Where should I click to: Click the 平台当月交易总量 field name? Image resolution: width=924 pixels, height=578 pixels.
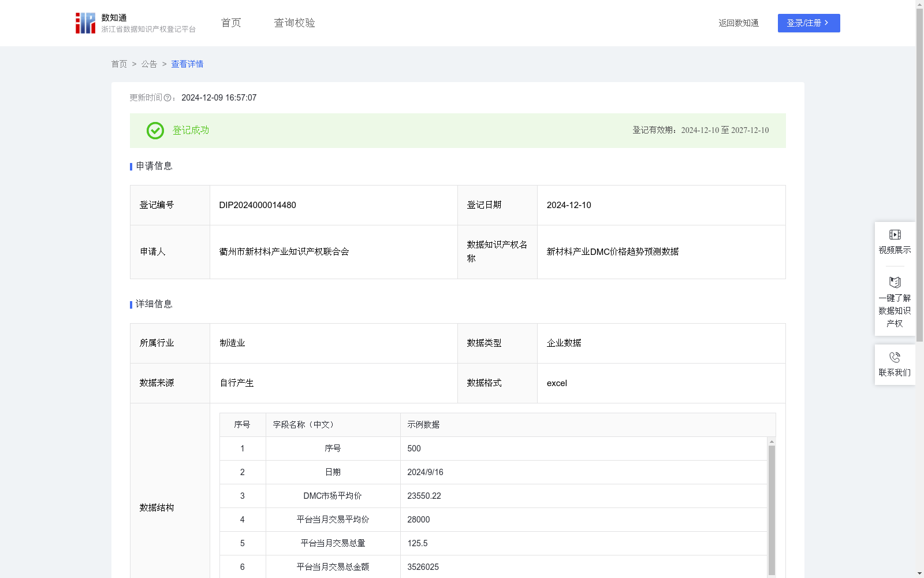point(333,543)
